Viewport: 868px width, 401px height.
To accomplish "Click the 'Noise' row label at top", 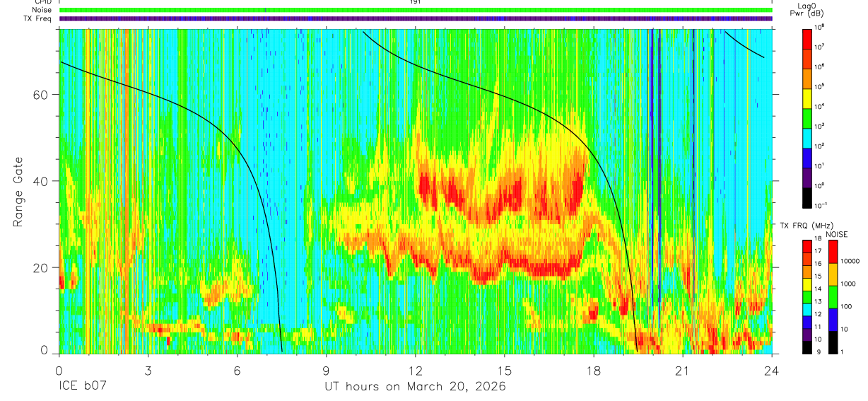I will pos(42,10).
